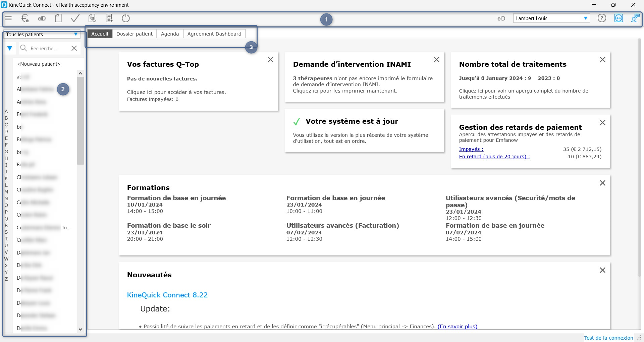This screenshot has width=644, height=342.
Task: Jump to letter A in alphabet index
Action: click(x=6, y=111)
